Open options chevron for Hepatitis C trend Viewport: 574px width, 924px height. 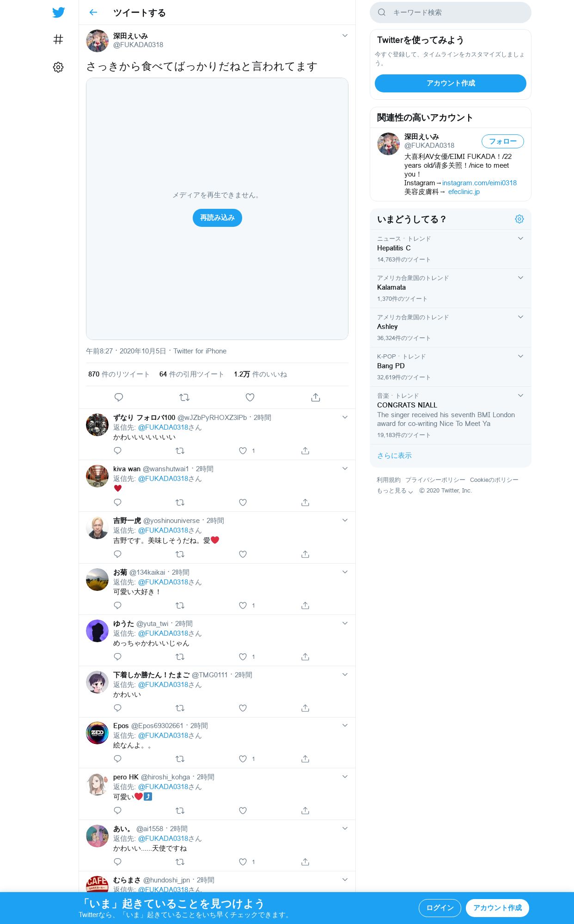pyautogui.click(x=520, y=238)
